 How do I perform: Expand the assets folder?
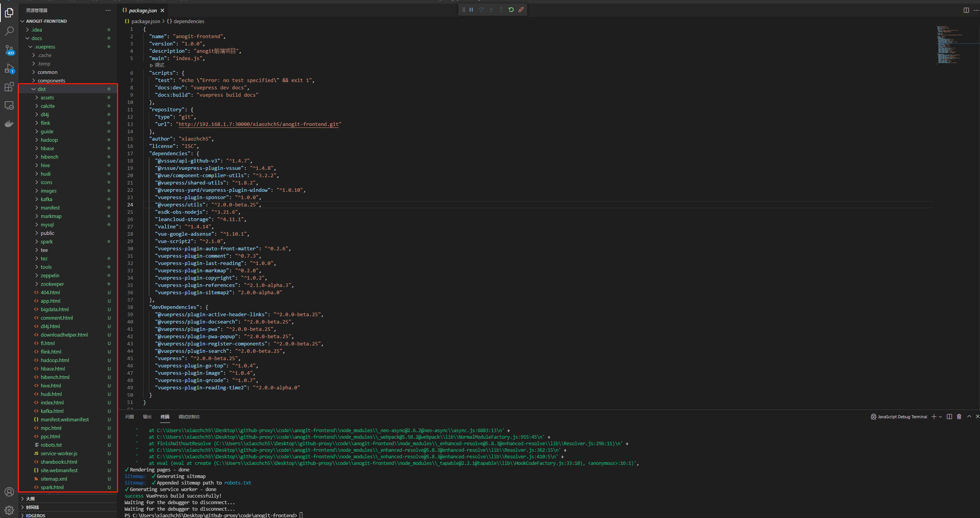68,97
